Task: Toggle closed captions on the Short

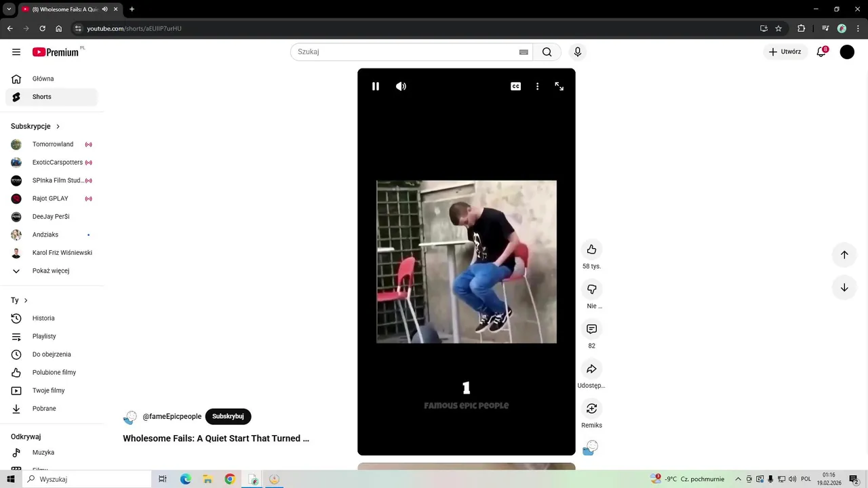Action: tap(515, 86)
